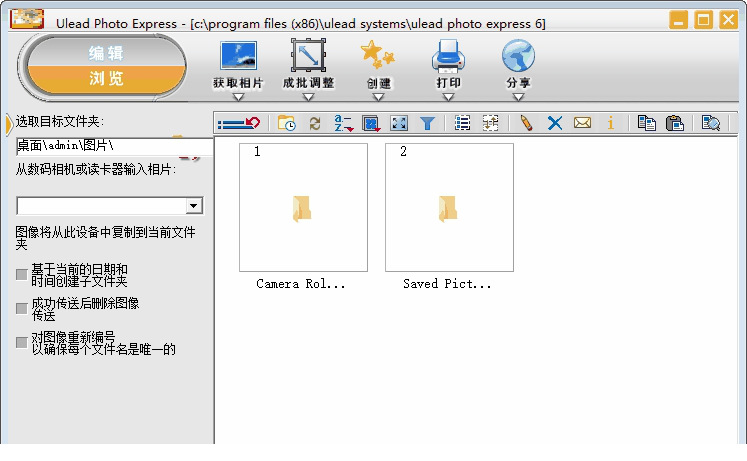Click the select all list icon

[x=462, y=123]
